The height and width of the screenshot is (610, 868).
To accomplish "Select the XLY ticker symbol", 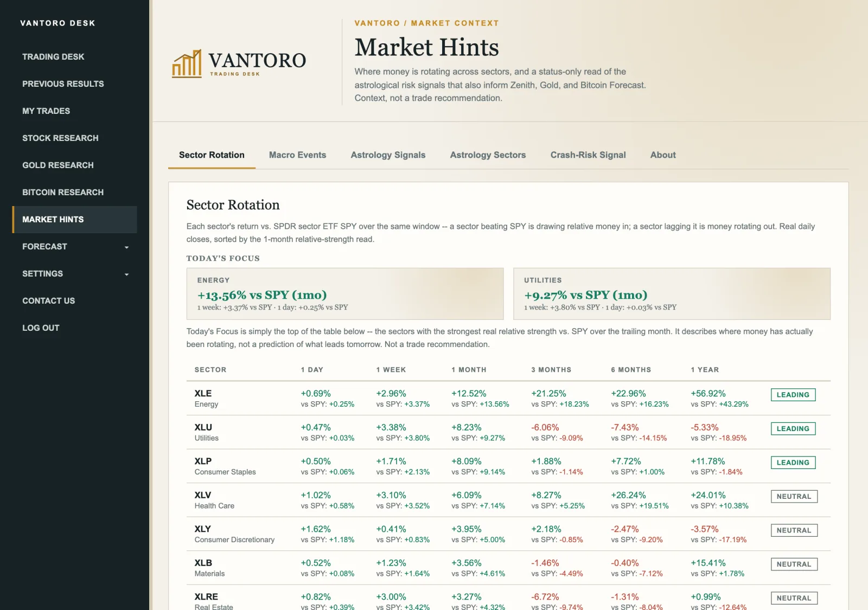I will click(x=203, y=529).
